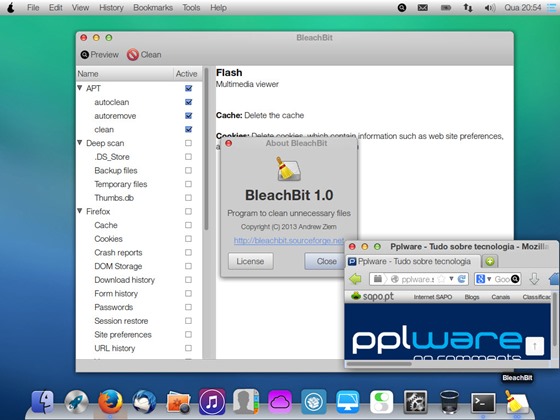Check the Passwords checkbox

[188, 307]
